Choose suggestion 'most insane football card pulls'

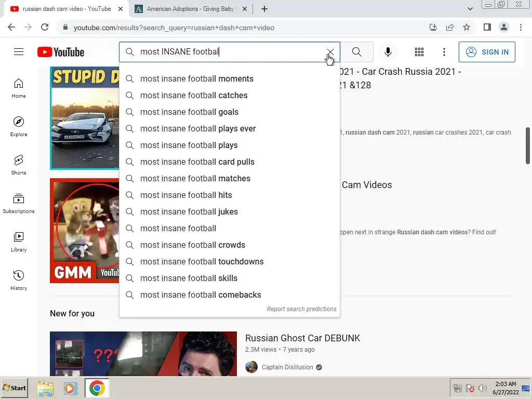pyautogui.click(x=229, y=162)
